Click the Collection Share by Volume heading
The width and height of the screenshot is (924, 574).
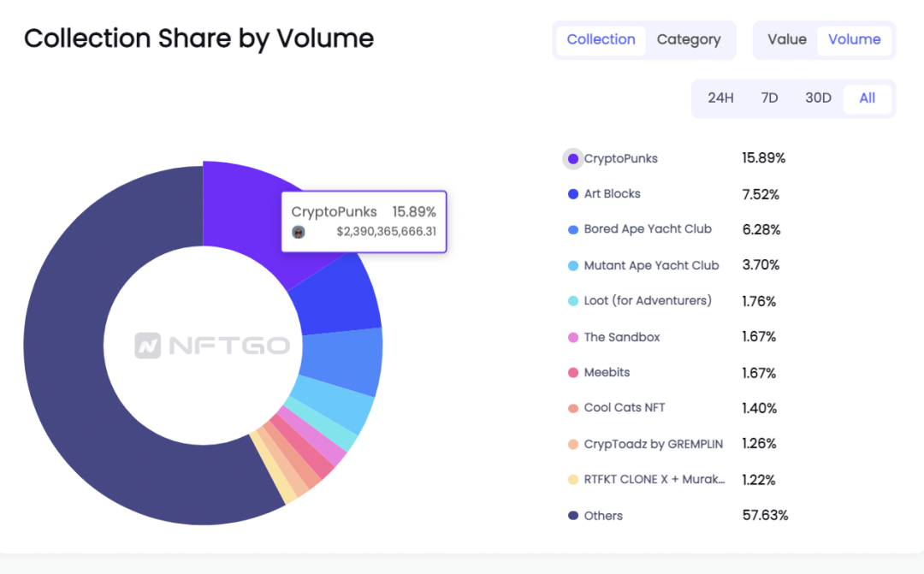coord(198,38)
